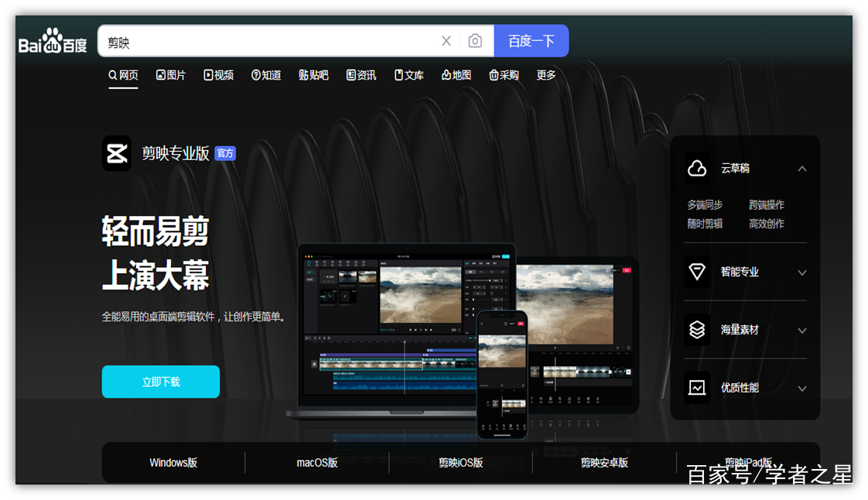Select the 剪映安卓版 link

point(604,462)
